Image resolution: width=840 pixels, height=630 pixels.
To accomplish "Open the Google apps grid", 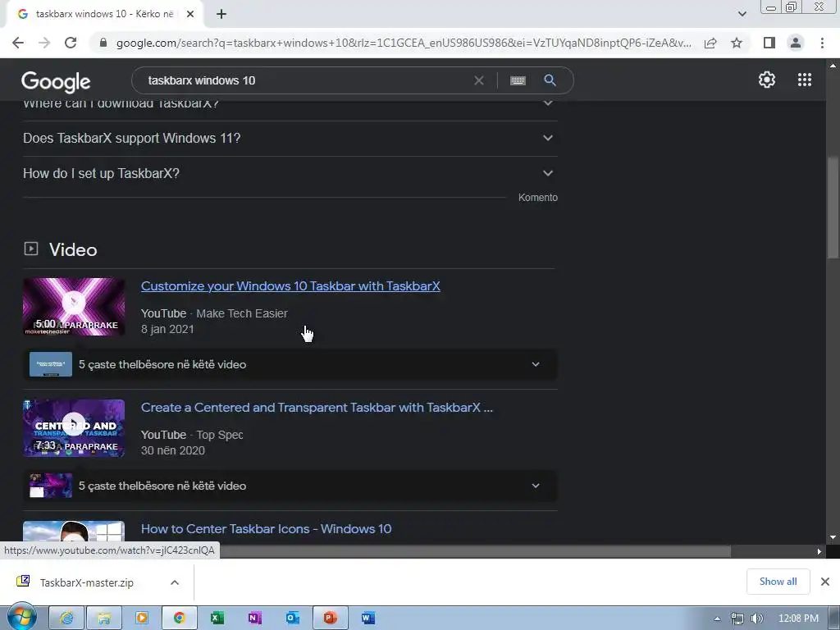I will pos(805,80).
